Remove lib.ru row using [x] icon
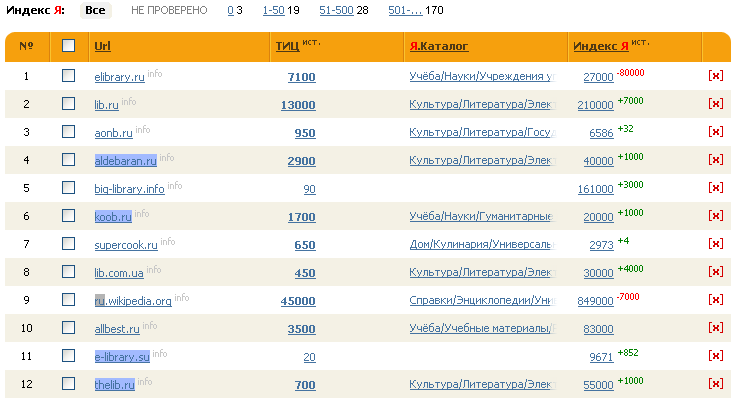Image resolution: width=752 pixels, height=402 pixels. pos(715,104)
